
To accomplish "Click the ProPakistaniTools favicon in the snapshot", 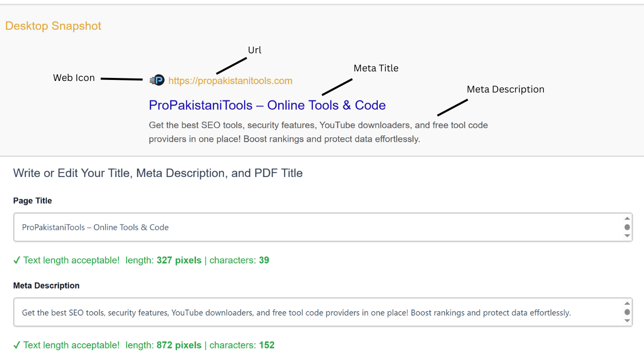I will click(x=157, y=80).
